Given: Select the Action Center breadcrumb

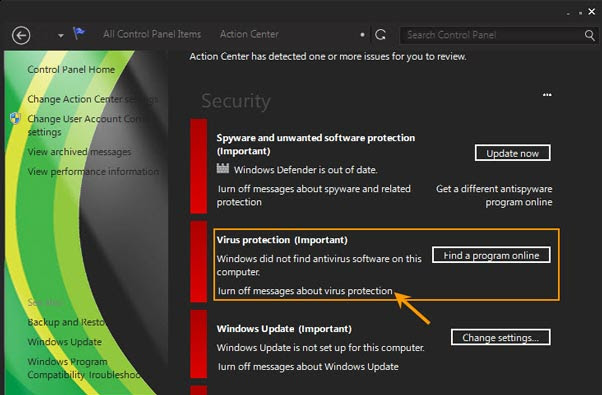Looking at the screenshot, I should (249, 34).
